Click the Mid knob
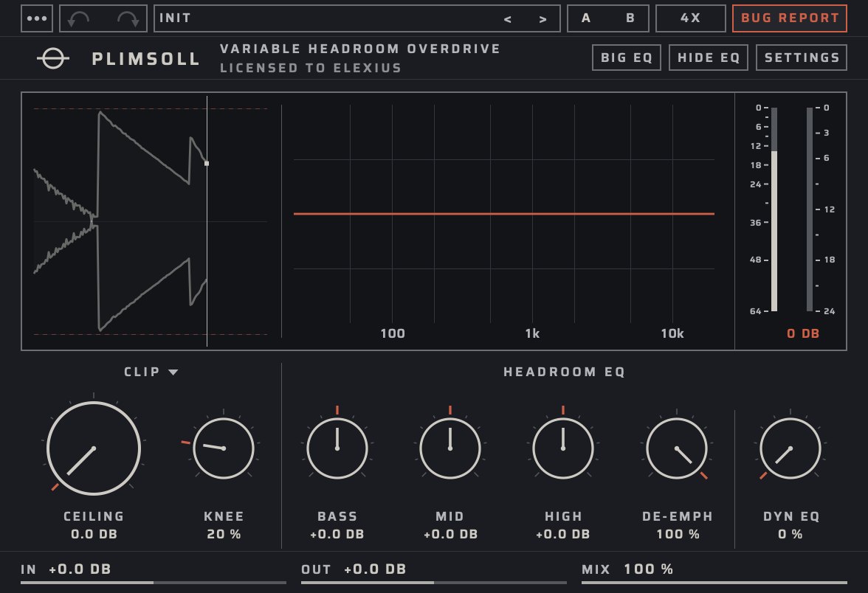The height and width of the screenshot is (593, 868). (450, 448)
